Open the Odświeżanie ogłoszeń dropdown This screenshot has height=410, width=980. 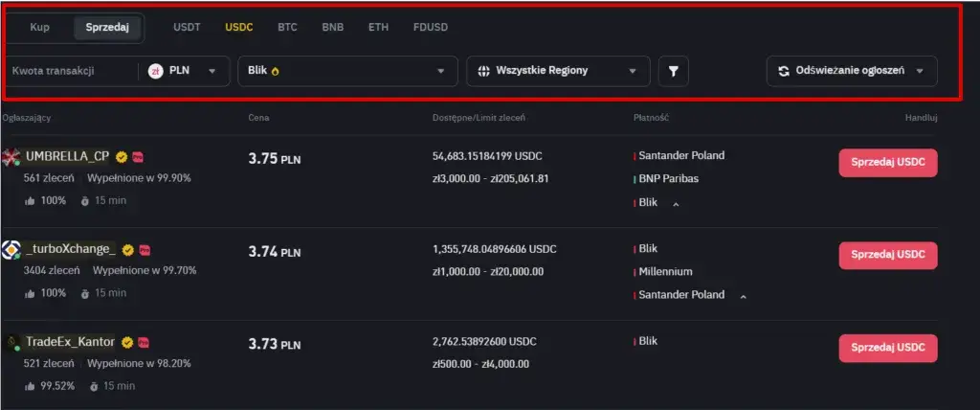point(852,71)
